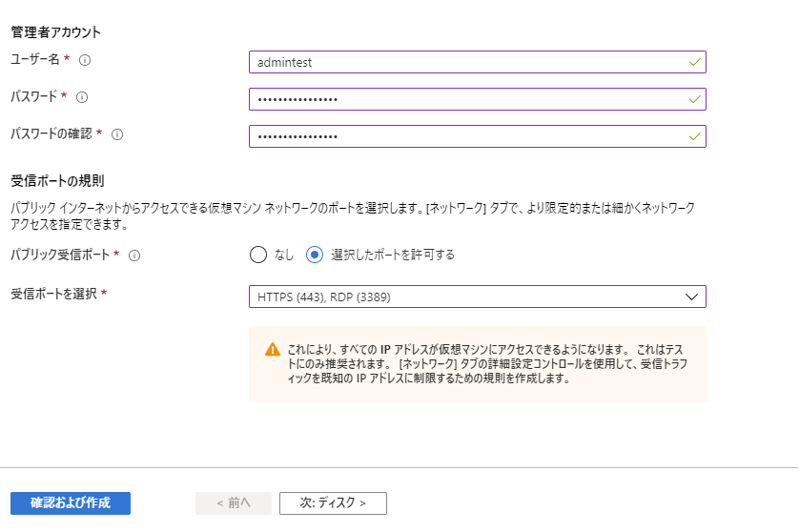Click green checkmark in the admintest field
This screenshot has height=532, width=799.
point(694,62)
